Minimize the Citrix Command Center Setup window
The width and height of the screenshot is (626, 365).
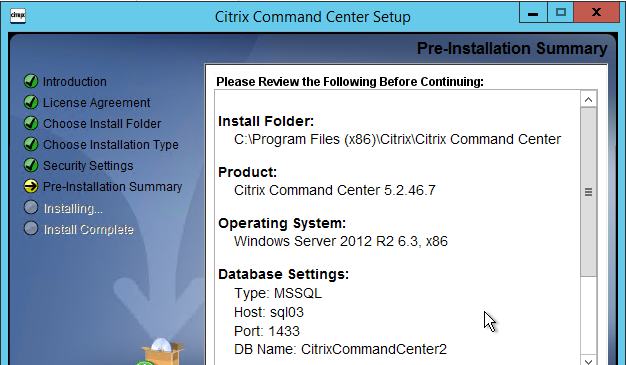(533, 13)
